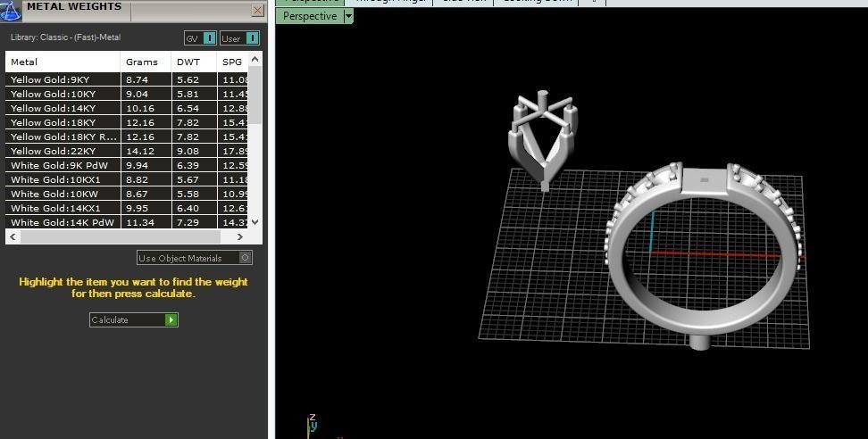Select the White Gold:14KX1 row
Screen dimensions: 868x439
(127, 209)
